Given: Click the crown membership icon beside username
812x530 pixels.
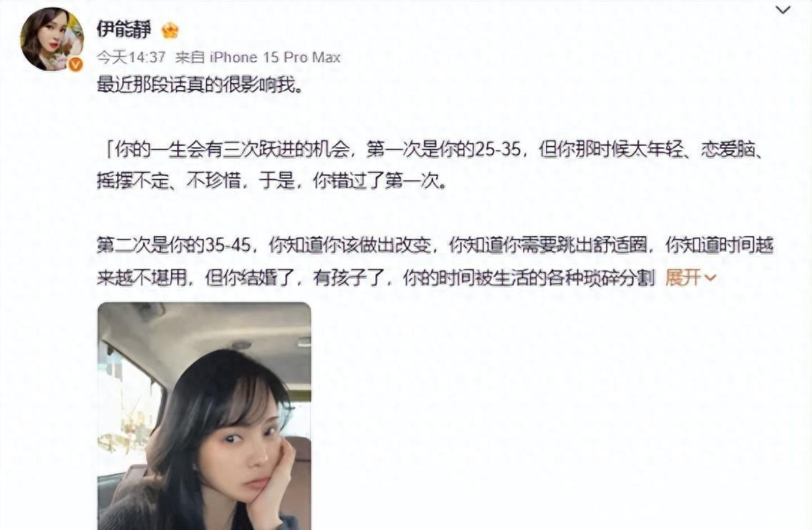Looking at the screenshot, I should click(170, 31).
